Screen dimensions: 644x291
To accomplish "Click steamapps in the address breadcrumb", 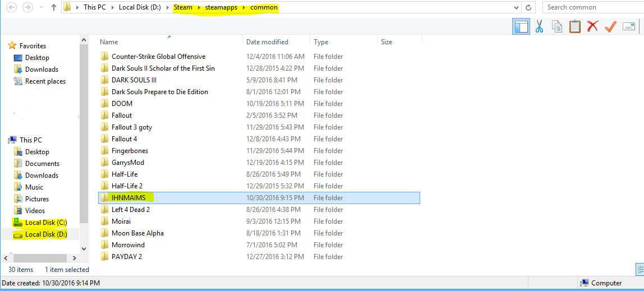I will (x=222, y=7).
